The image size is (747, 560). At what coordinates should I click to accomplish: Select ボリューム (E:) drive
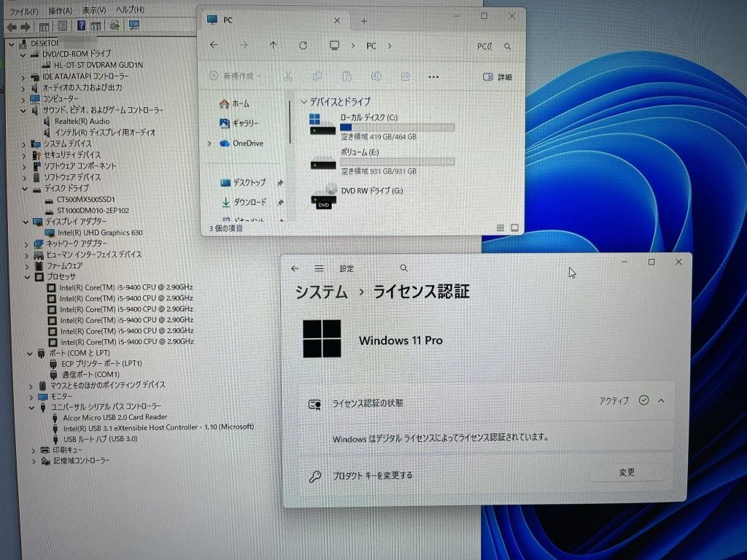[x=382, y=162]
